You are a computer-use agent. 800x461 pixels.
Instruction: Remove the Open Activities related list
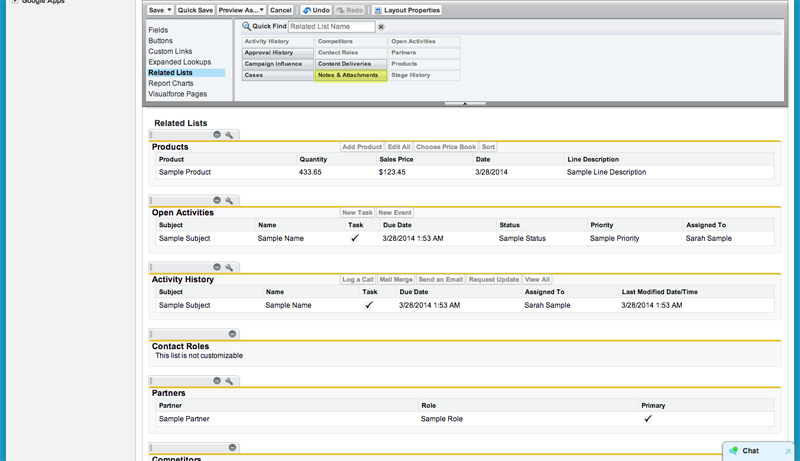[x=217, y=200]
